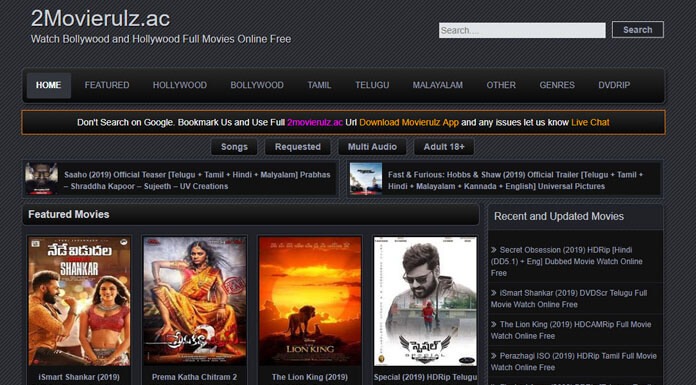Open the TELUGU menu item
Viewport: 696px width, 385px height.
click(x=372, y=85)
